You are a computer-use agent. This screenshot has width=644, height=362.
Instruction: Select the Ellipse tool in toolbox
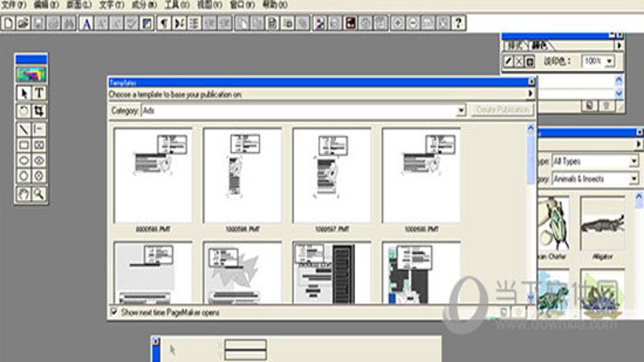tap(24, 160)
